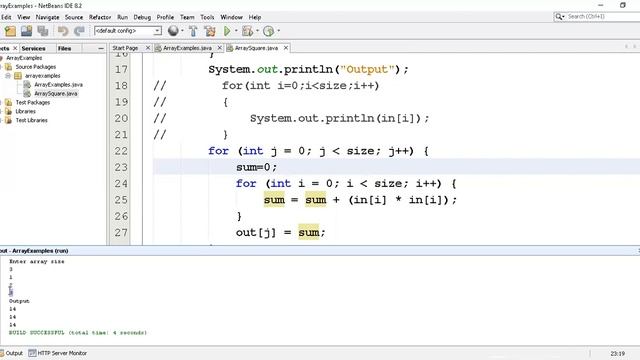Click line number 25 in gutter
The width and height of the screenshot is (640, 360).
point(121,200)
